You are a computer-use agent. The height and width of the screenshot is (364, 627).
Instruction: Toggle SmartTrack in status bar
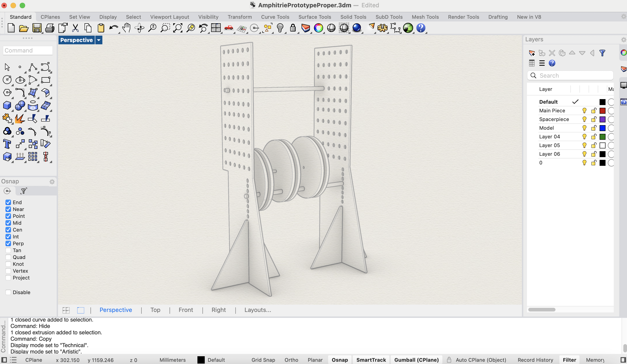tap(371, 360)
